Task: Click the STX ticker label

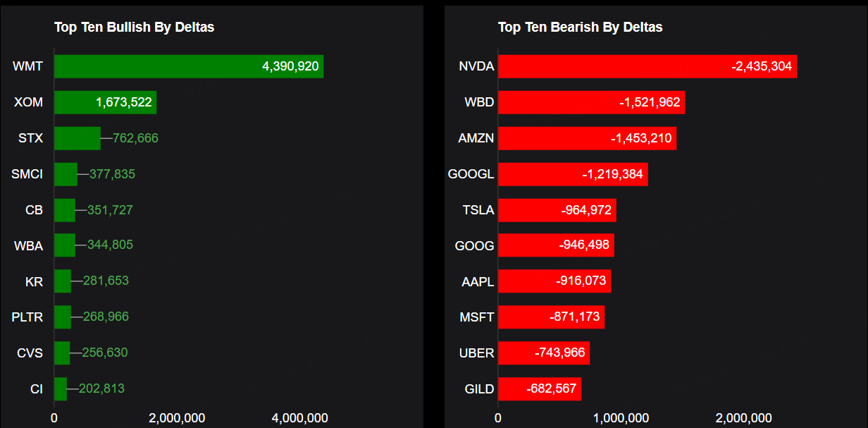Action: (30, 138)
